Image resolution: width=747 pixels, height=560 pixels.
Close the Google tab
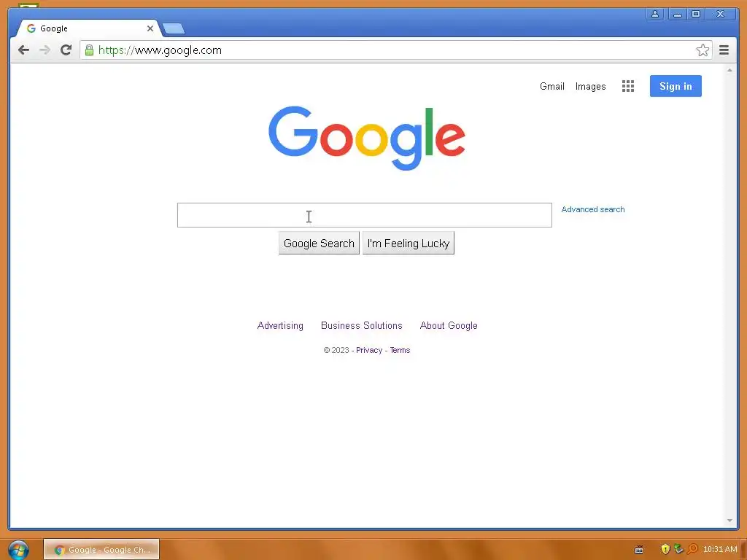pos(150,28)
